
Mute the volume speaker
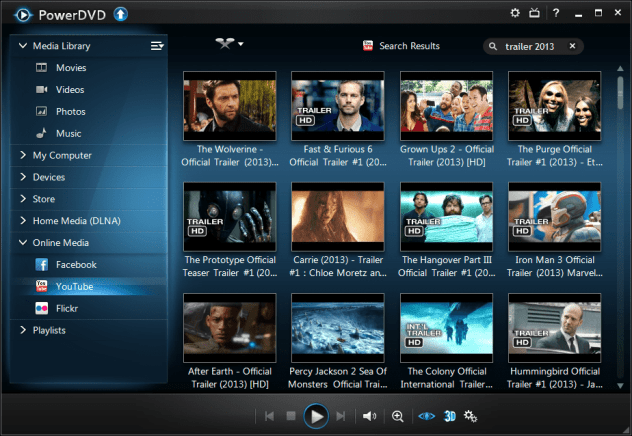[369, 416]
